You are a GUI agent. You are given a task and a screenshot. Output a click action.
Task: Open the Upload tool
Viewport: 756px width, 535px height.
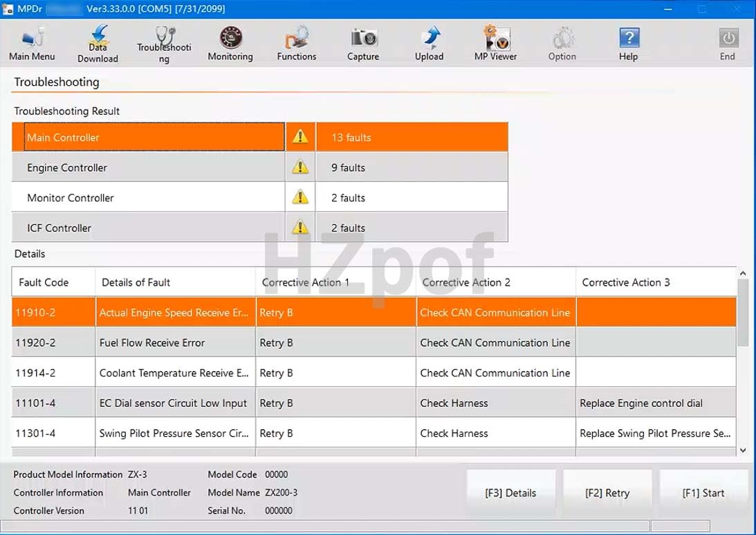429,43
